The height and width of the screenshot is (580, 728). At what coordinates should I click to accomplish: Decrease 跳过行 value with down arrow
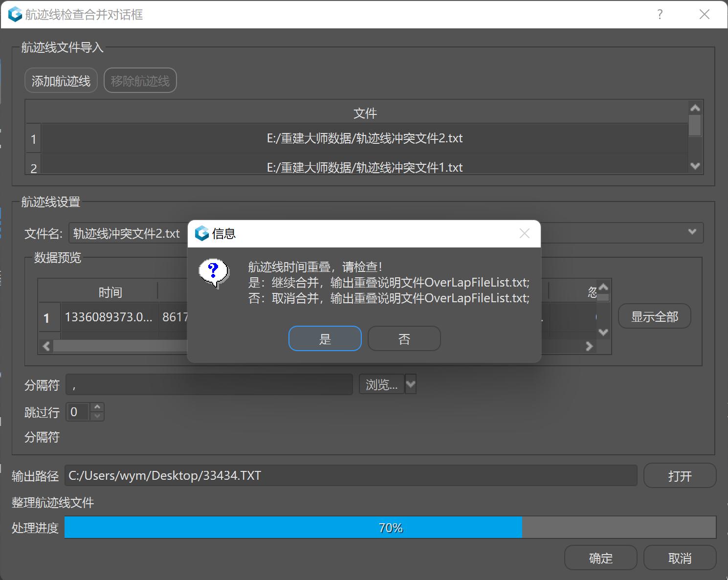pos(97,416)
